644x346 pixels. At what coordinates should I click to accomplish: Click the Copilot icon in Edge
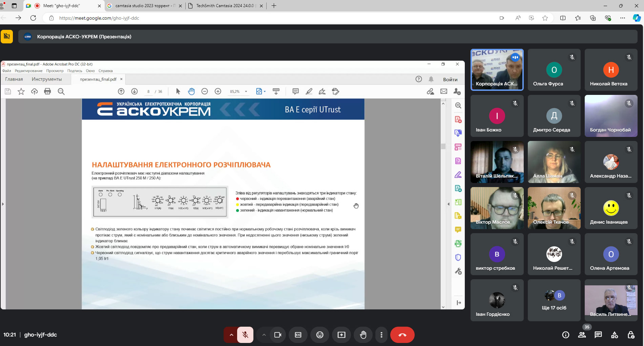click(x=637, y=18)
